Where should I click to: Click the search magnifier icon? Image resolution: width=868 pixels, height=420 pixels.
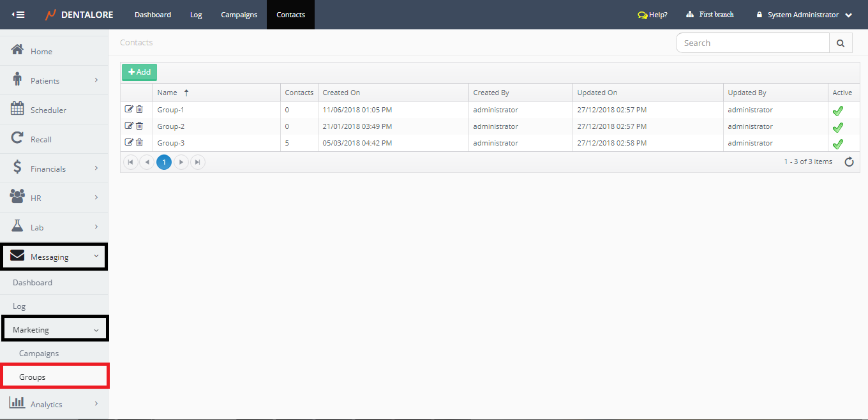click(841, 43)
